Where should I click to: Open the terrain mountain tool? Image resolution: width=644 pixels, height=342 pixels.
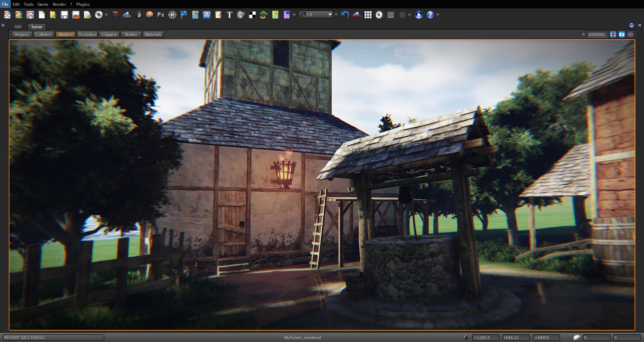click(x=127, y=15)
